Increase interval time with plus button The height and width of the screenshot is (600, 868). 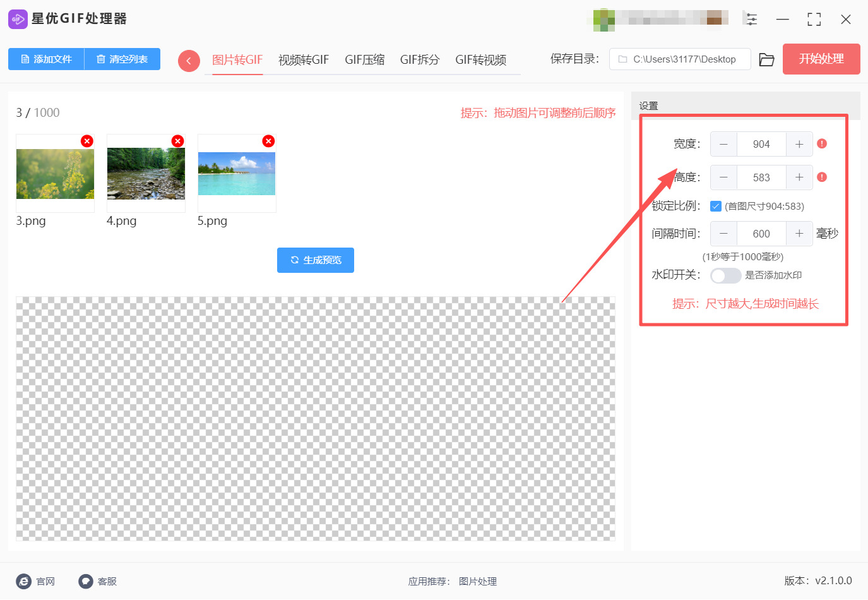pyautogui.click(x=799, y=234)
